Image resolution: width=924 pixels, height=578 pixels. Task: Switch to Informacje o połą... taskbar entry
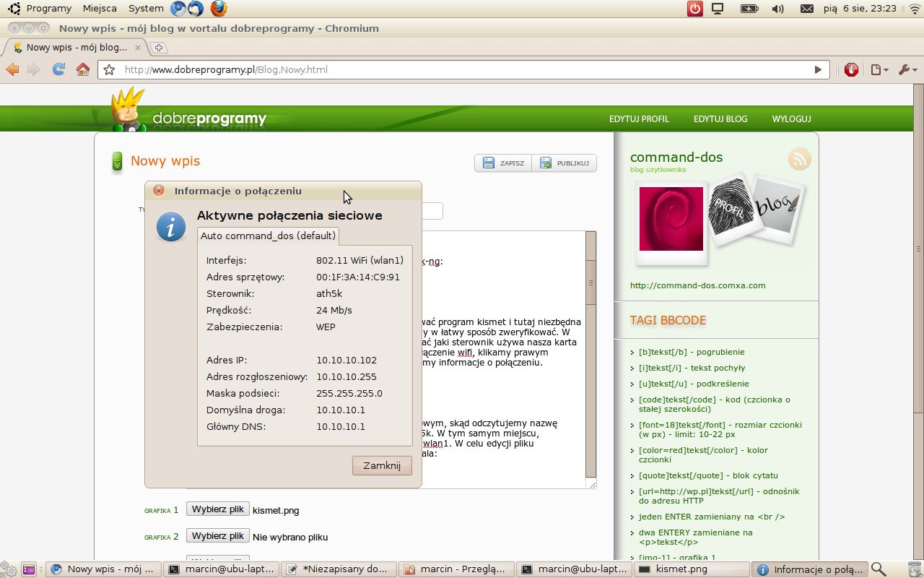810,569
